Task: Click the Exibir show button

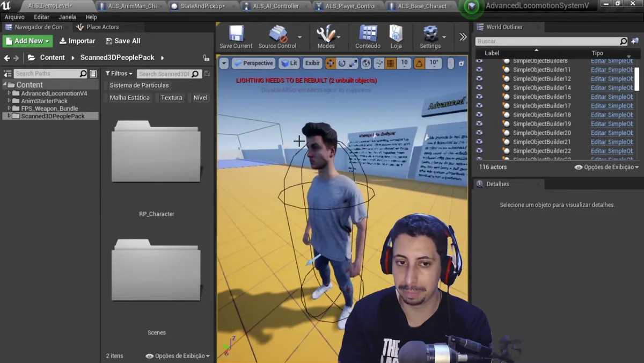Action: click(x=312, y=63)
